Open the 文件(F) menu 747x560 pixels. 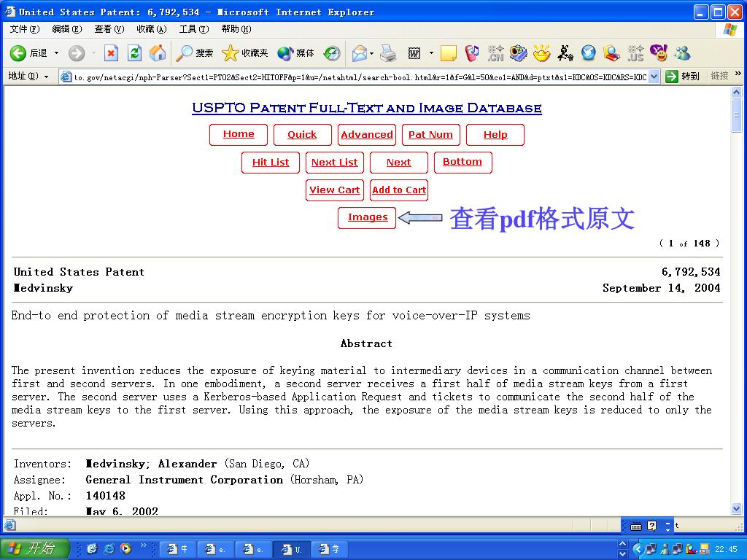click(25, 29)
